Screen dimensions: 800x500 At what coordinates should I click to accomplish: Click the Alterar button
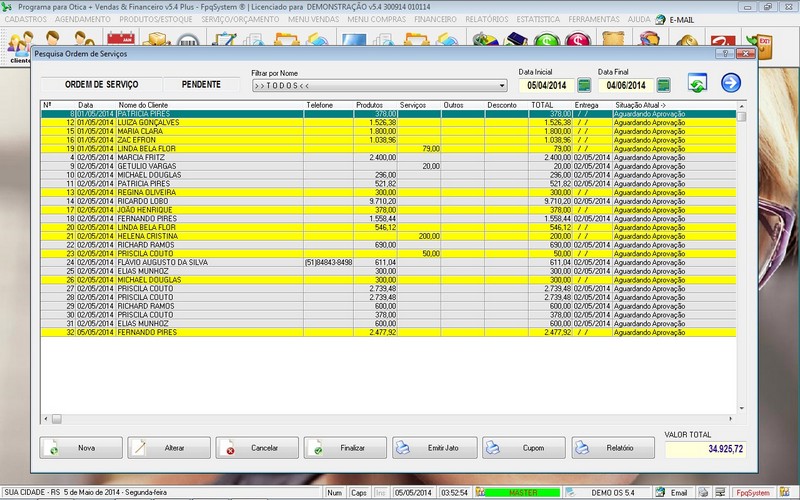(169, 447)
